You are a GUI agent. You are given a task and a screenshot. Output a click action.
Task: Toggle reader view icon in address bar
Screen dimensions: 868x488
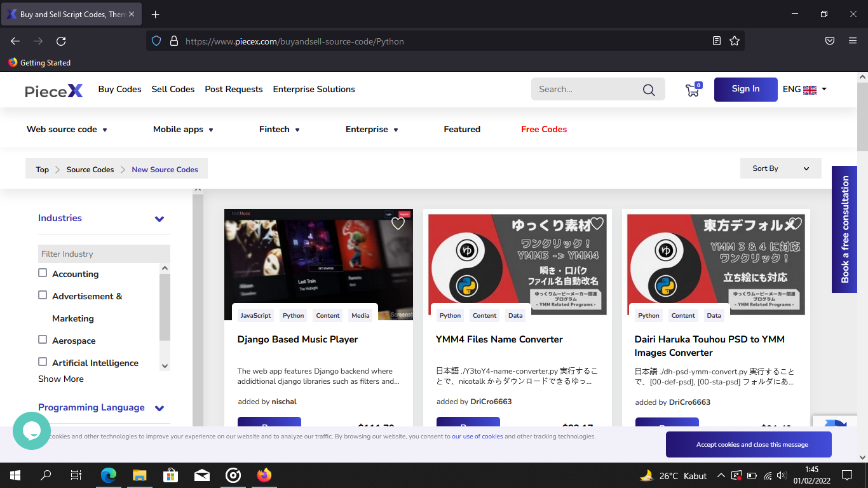click(x=717, y=41)
